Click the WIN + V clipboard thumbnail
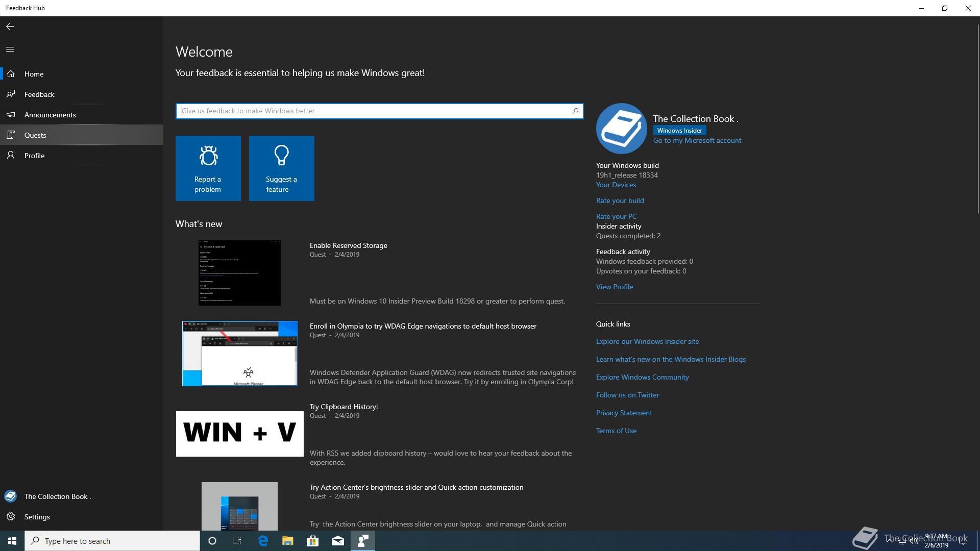 (240, 434)
